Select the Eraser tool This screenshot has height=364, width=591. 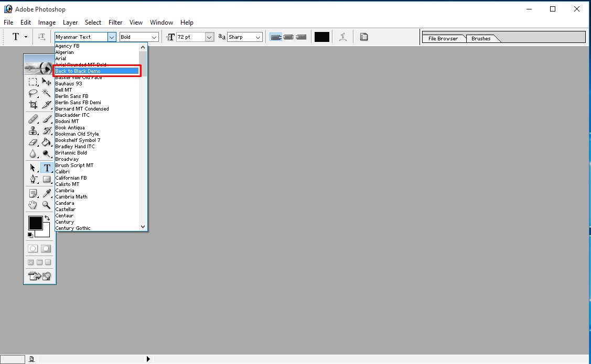[x=33, y=142]
